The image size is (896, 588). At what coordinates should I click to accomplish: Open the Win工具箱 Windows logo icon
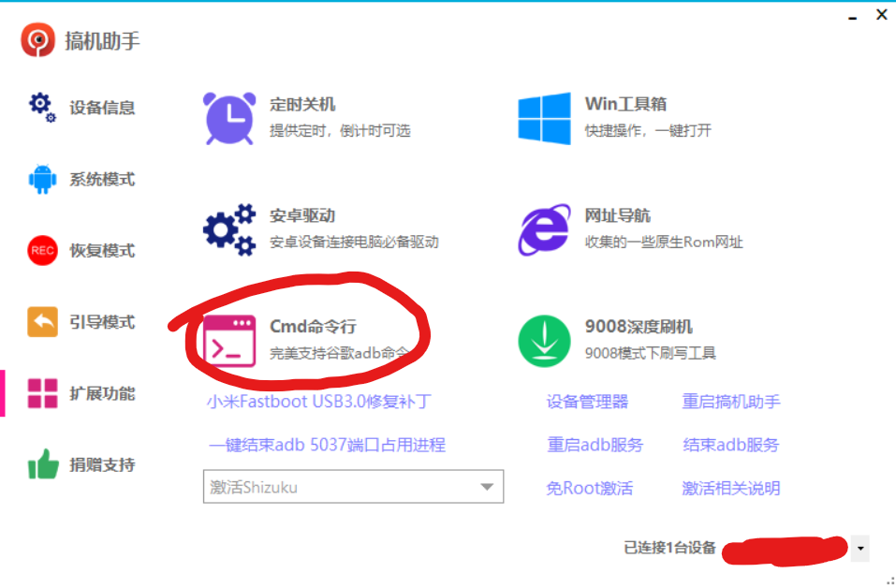click(x=545, y=118)
